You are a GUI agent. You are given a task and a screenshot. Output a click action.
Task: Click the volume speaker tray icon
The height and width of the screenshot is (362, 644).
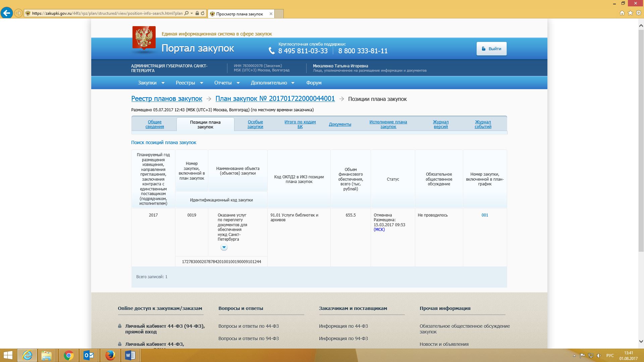pyautogui.click(x=599, y=355)
